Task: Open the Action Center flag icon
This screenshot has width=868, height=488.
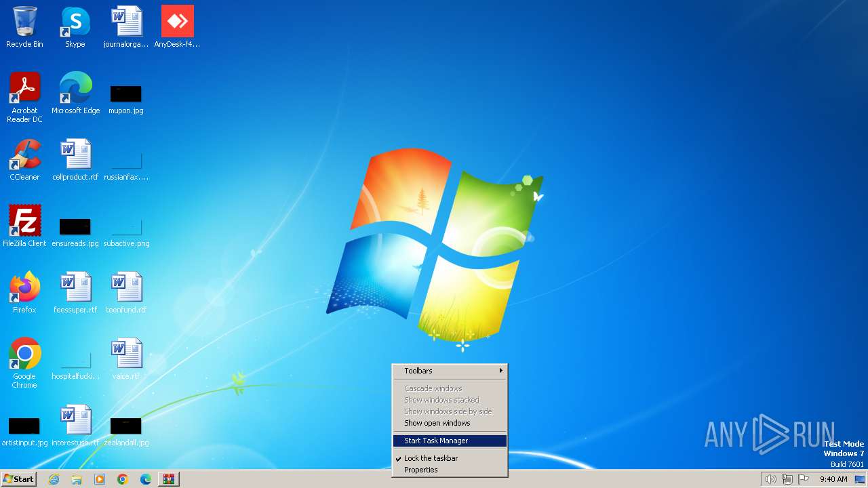Action: tap(804, 479)
